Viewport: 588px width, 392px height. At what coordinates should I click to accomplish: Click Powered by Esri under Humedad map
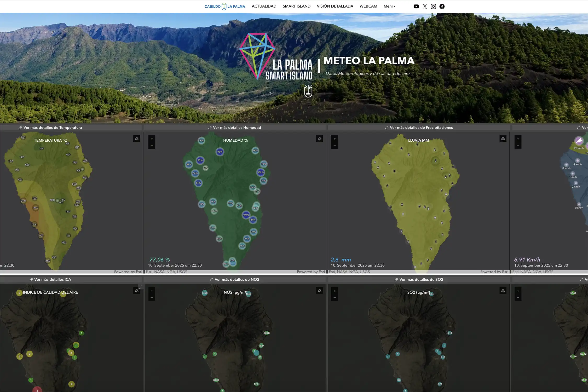311,272
